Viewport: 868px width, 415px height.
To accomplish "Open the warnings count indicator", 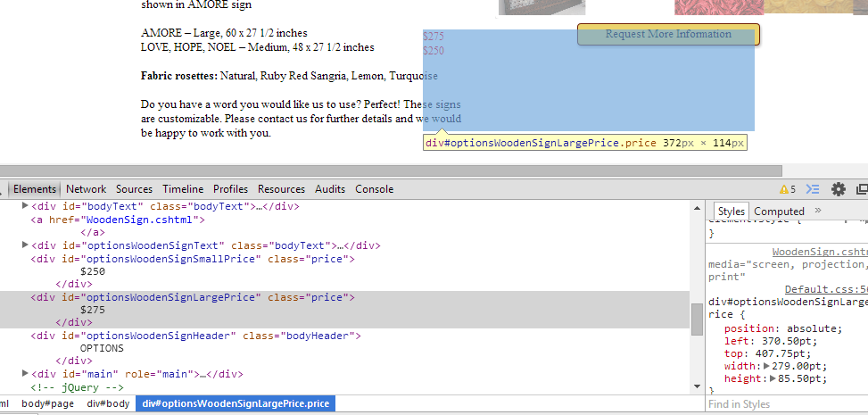I will tap(787, 189).
